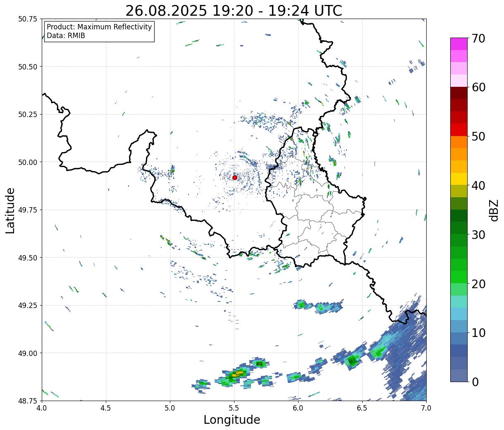This screenshot has height=430, width=504.
Task: Click the 'Data: RMIB' label
Action: (x=66, y=36)
